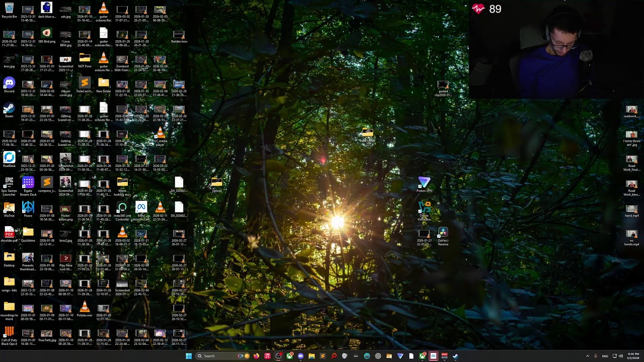Screen dimensions: 644x362
Task: Select the Quicktime folder icon
Action: [x=28, y=235]
